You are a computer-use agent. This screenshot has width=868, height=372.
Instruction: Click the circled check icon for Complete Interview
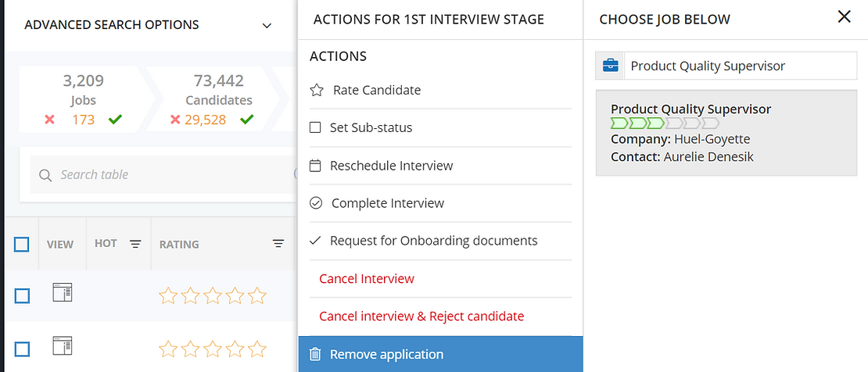(x=316, y=203)
